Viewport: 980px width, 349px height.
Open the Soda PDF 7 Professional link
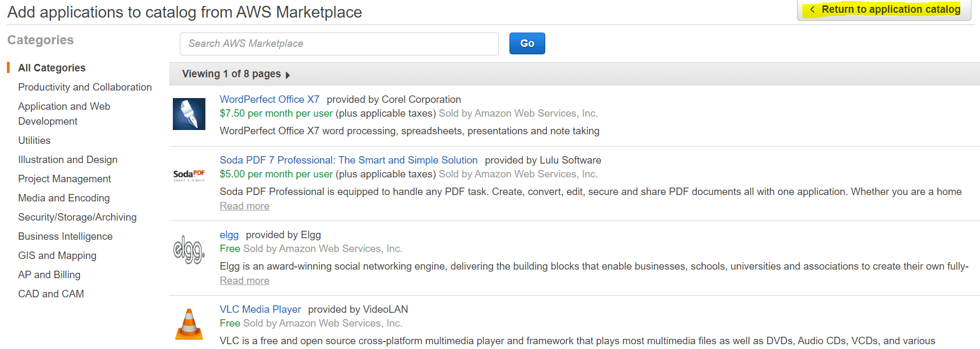point(348,160)
